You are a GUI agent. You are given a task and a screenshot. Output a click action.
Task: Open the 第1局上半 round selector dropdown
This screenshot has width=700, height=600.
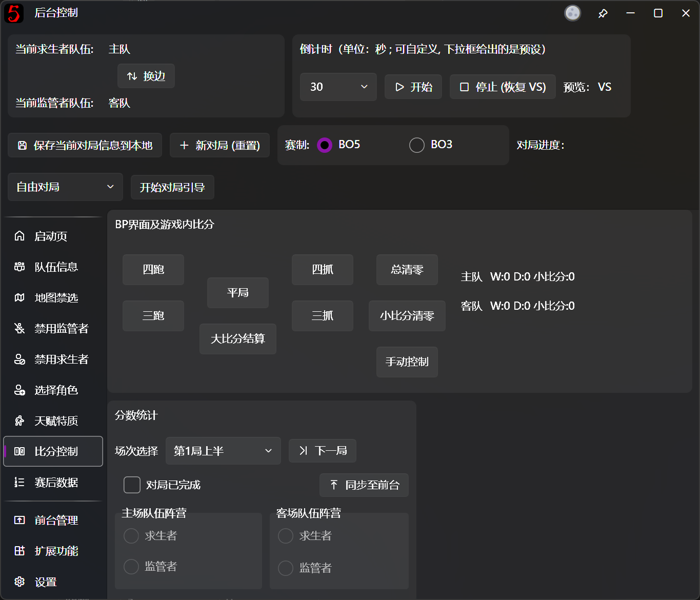223,451
